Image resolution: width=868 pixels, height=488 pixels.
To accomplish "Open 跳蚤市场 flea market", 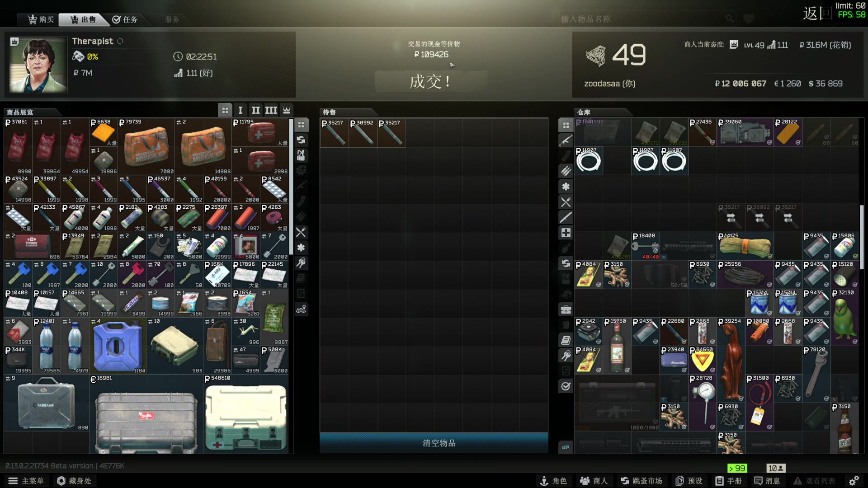I will click(x=641, y=481).
